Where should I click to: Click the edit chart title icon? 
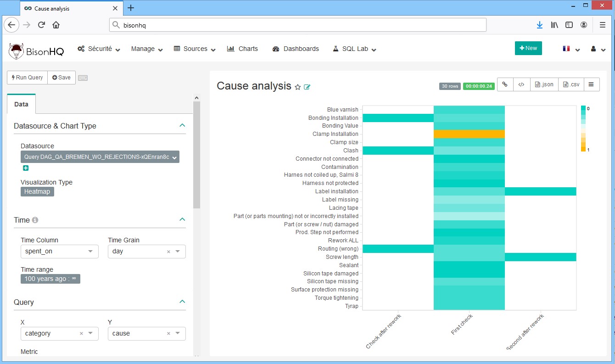click(x=307, y=87)
